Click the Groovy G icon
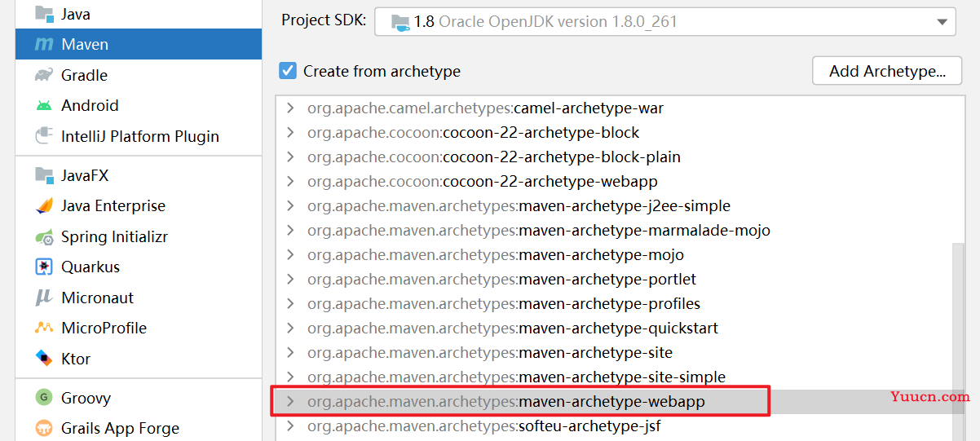This screenshot has width=980, height=441. tap(44, 398)
